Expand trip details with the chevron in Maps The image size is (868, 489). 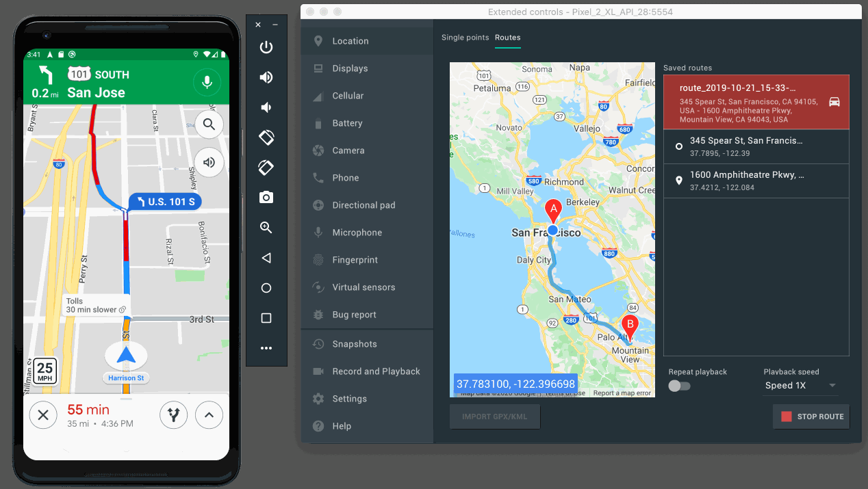(209, 414)
